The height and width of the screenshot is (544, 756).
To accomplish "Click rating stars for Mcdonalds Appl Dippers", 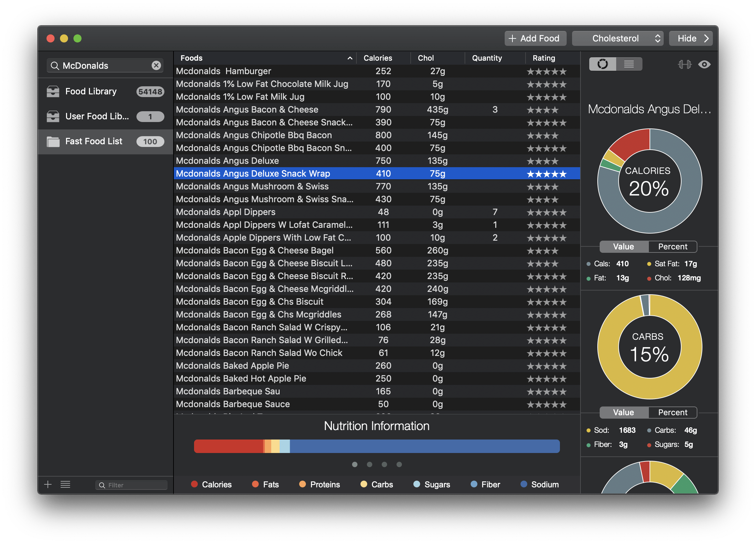I will (547, 212).
